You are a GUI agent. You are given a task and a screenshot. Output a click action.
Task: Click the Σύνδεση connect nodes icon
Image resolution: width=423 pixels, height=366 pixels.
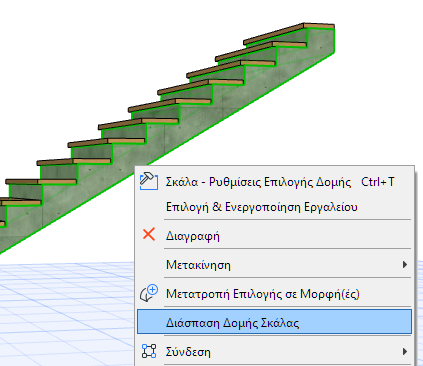point(149,351)
